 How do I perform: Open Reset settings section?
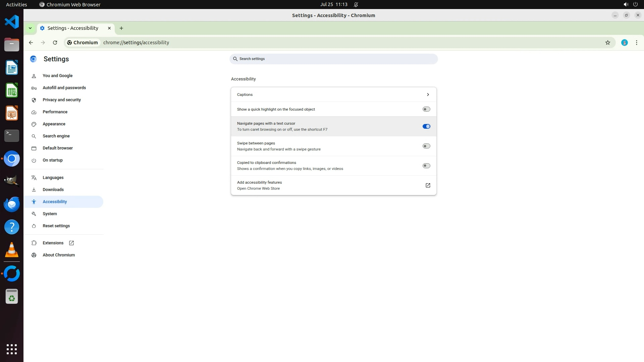pyautogui.click(x=56, y=226)
